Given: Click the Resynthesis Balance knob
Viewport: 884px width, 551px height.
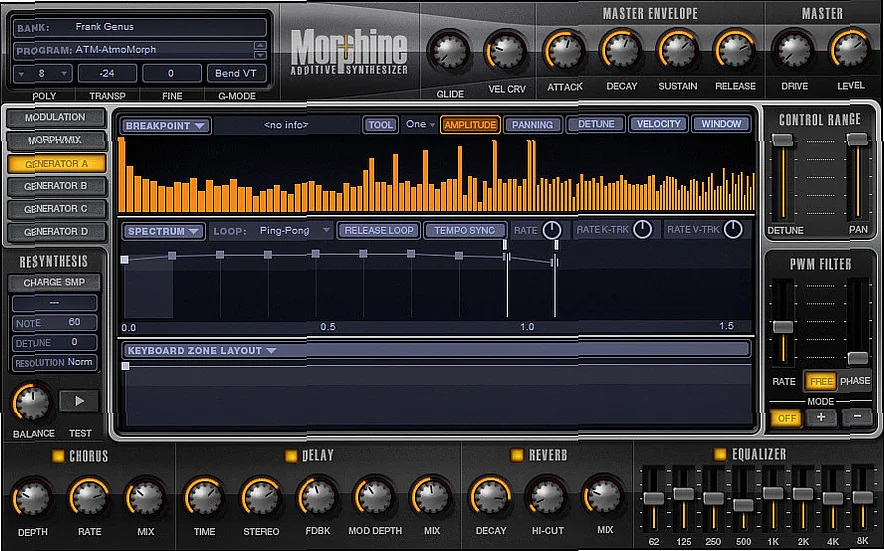Looking at the screenshot, I should [x=32, y=402].
